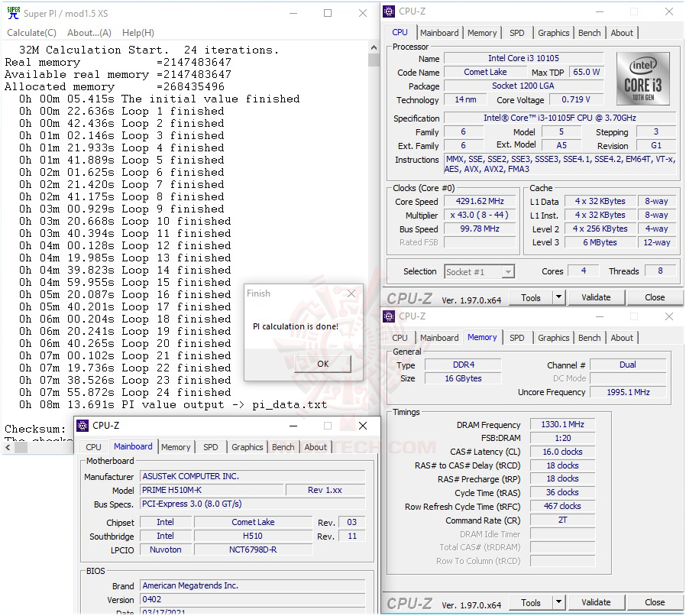The image size is (686, 616).
Task: Click the motherboard model PRIME H510M-K field
Action: (212, 490)
